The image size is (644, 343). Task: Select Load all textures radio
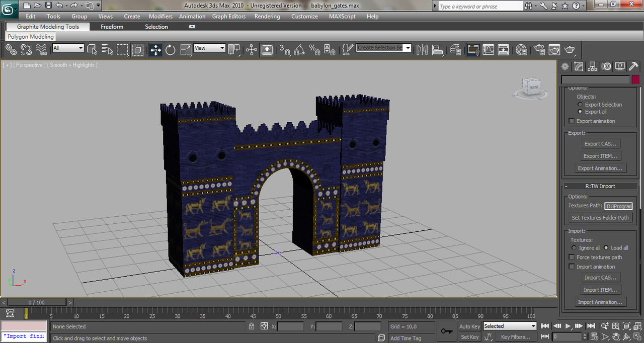click(x=606, y=248)
